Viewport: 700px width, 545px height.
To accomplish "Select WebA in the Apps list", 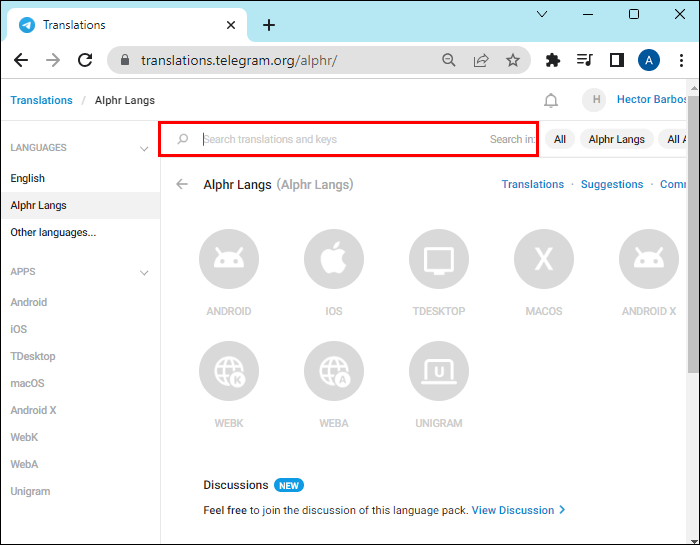I will tap(25, 464).
